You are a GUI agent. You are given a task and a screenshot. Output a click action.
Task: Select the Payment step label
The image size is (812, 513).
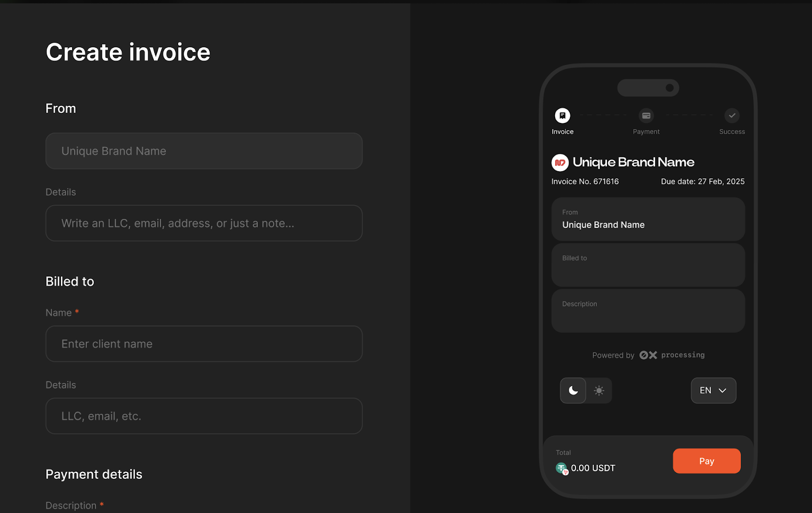(646, 132)
